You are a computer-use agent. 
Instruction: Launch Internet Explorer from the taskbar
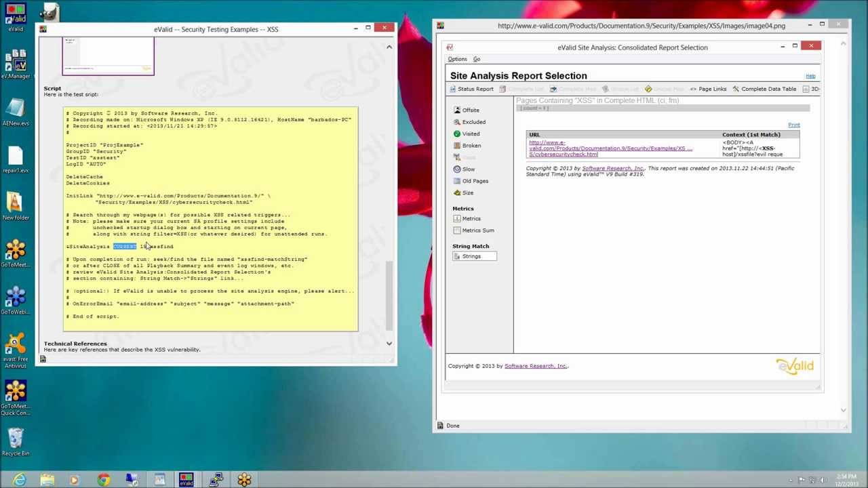click(19, 480)
